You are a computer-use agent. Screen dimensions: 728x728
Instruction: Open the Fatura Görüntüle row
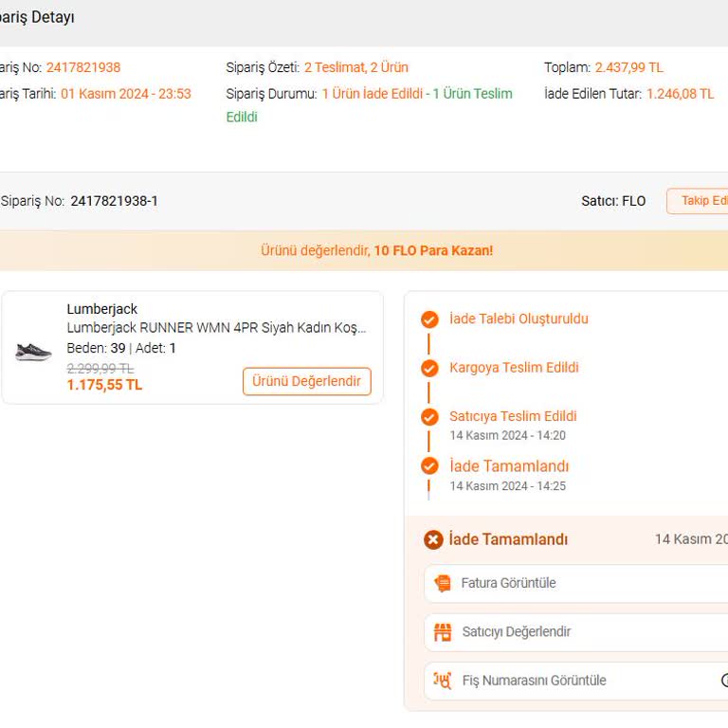point(575,584)
